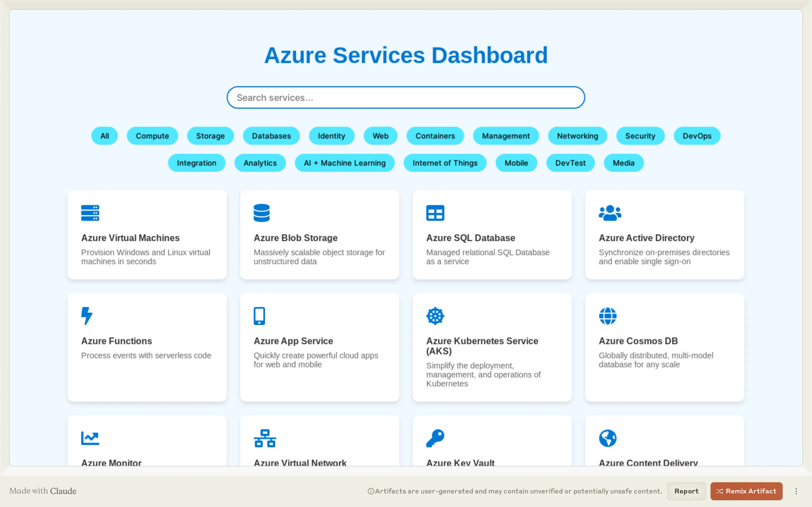Click the Kubernetes Service ship wheel icon
This screenshot has height=507, width=812.
[435, 315]
